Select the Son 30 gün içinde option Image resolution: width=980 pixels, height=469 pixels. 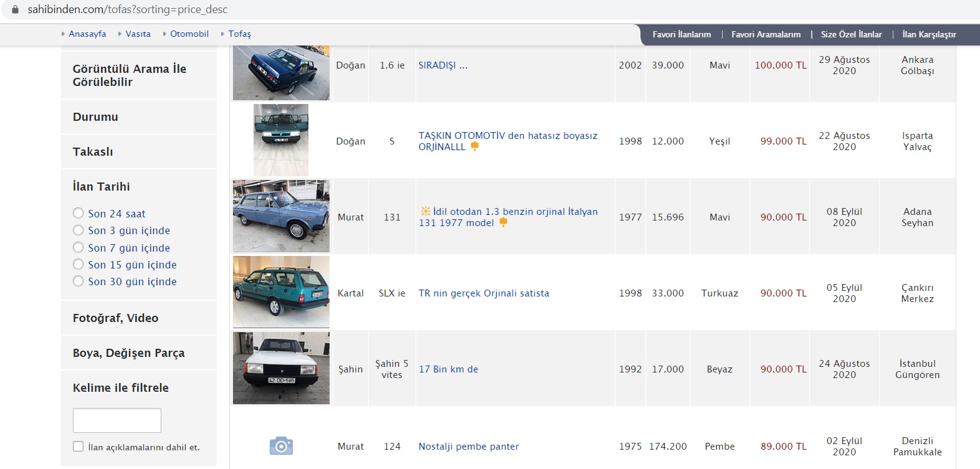[78, 281]
